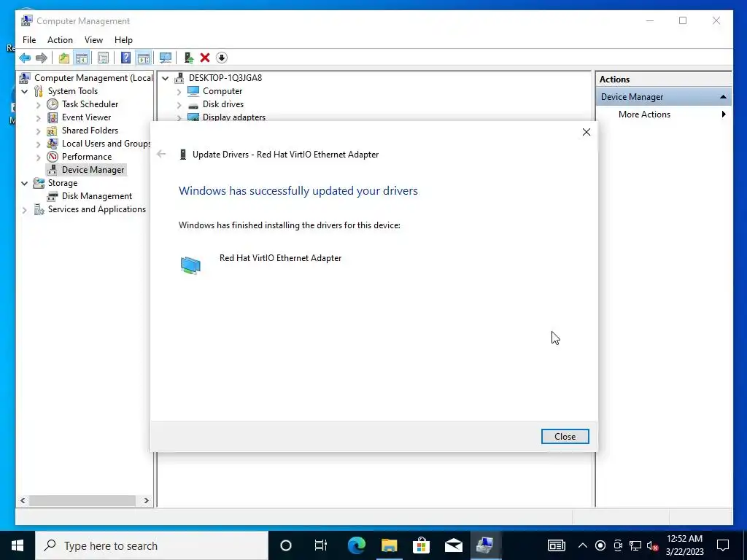Collapse the Storage tree node
Viewport: 747px width, 560px height.
point(25,183)
